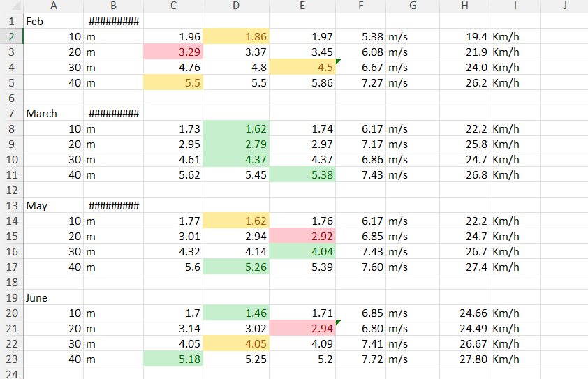The height and width of the screenshot is (379, 588).
Task: Select row 2 header
Action: click(11, 36)
